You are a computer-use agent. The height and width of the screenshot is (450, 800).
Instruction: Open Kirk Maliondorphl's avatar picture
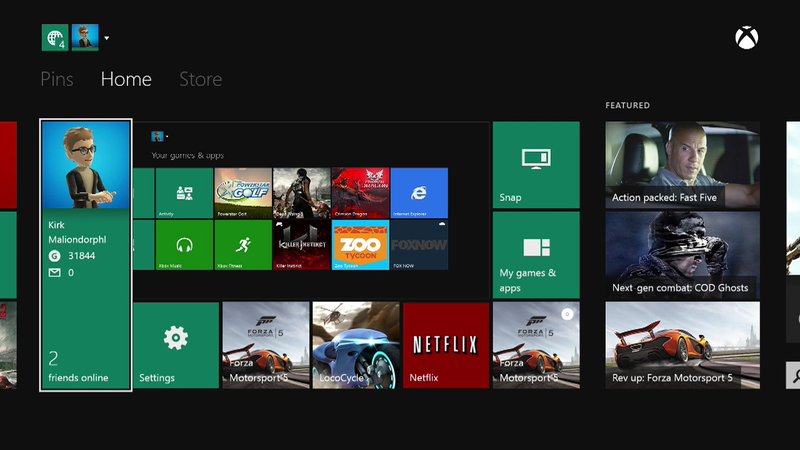[86, 165]
